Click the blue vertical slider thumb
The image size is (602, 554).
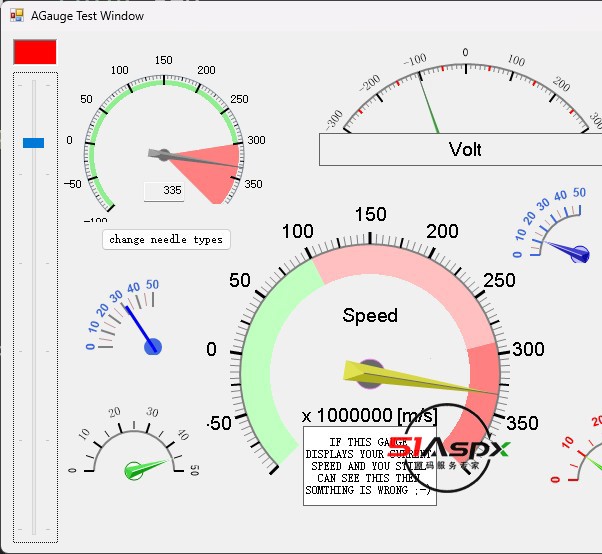click(34, 143)
